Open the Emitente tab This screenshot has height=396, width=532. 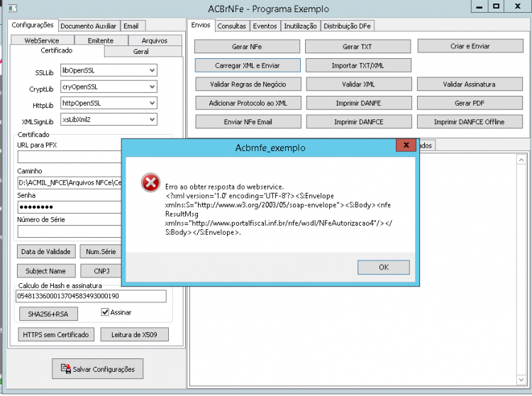click(101, 40)
